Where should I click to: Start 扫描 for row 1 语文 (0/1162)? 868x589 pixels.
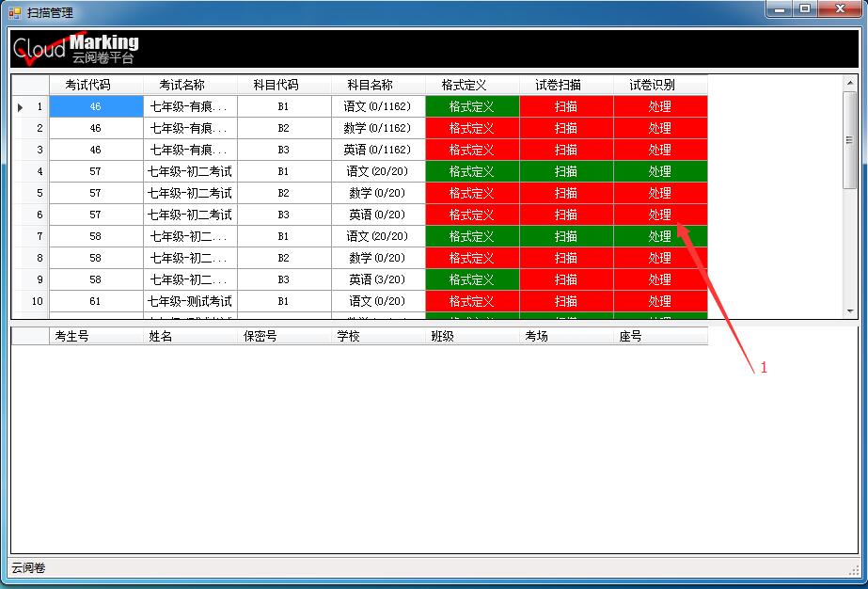click(567, 106)
